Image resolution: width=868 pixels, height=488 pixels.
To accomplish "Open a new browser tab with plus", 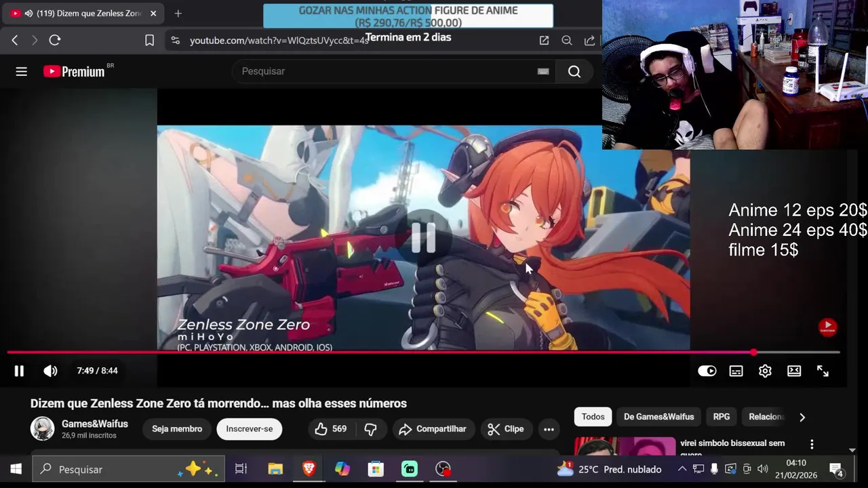I will click(178, 14).
